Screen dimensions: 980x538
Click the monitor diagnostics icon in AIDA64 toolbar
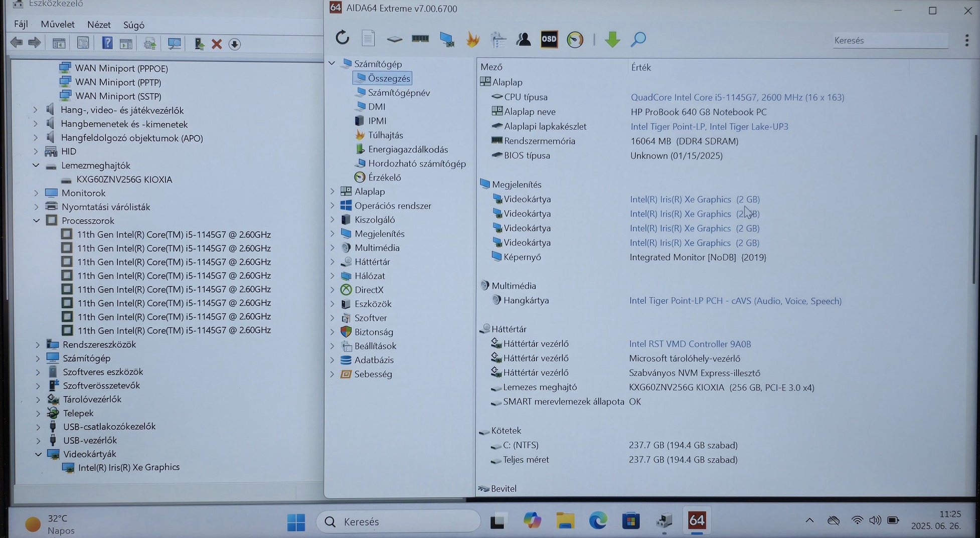[446, 39]
